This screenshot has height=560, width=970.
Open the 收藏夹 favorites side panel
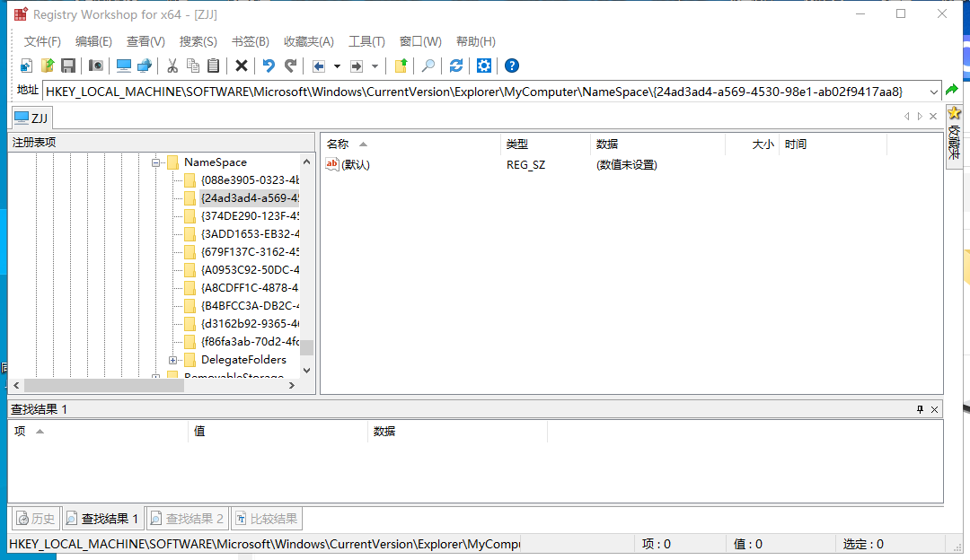pos(954,136)
